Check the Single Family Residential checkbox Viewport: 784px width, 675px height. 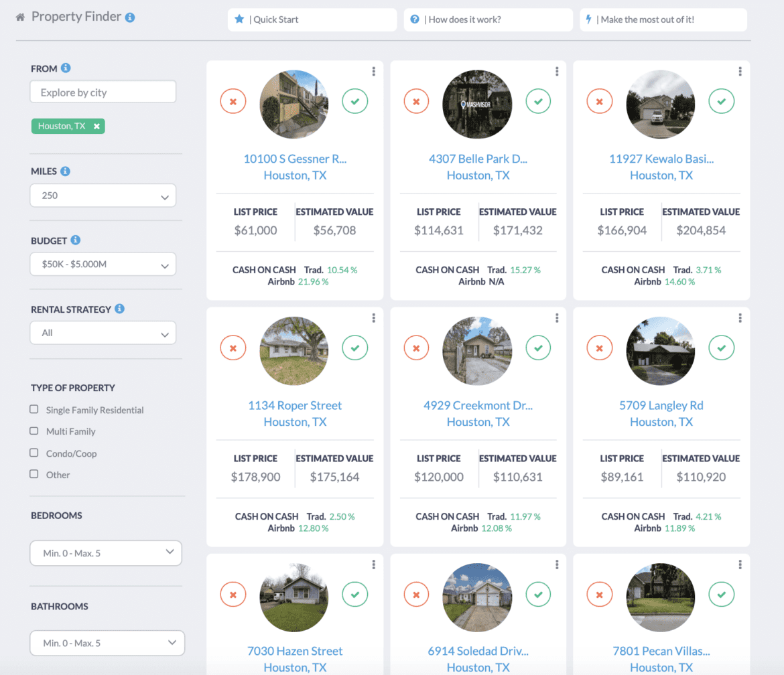click(x=34, y=409)
